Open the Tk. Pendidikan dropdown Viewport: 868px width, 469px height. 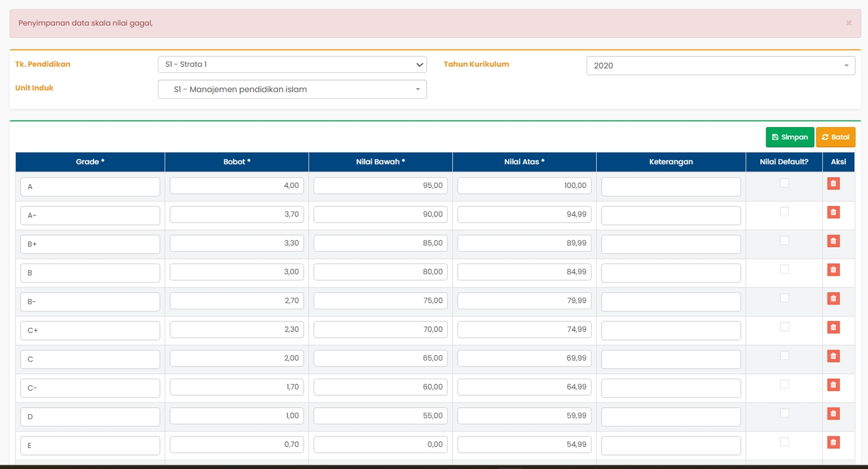292,65
